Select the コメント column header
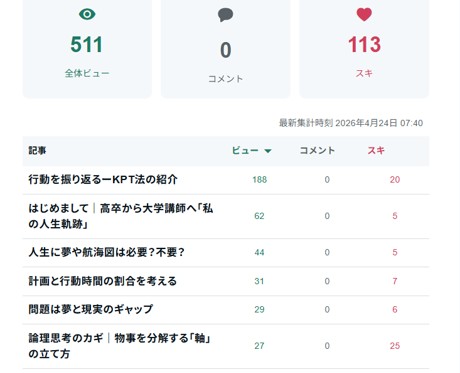460x373 pixels. point(317,151)
